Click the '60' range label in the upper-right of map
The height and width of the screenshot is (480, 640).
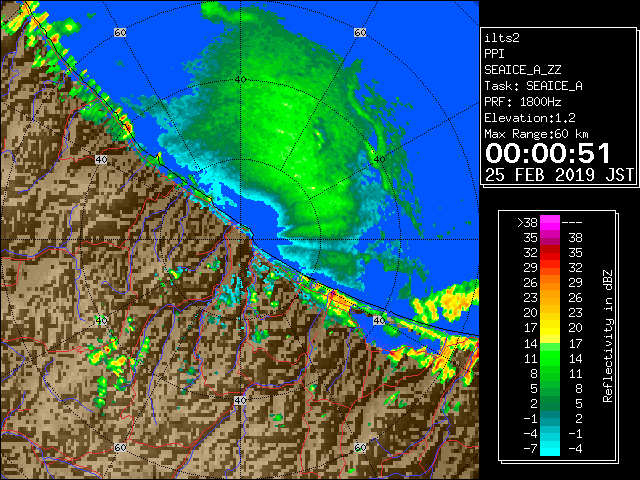click(360, 32)
